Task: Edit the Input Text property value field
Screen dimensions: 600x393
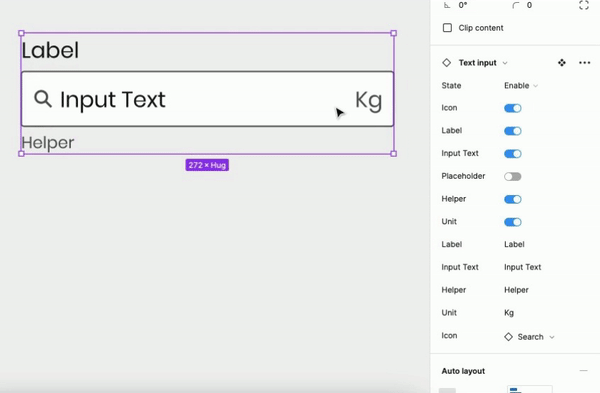Action: click(522, 267)
